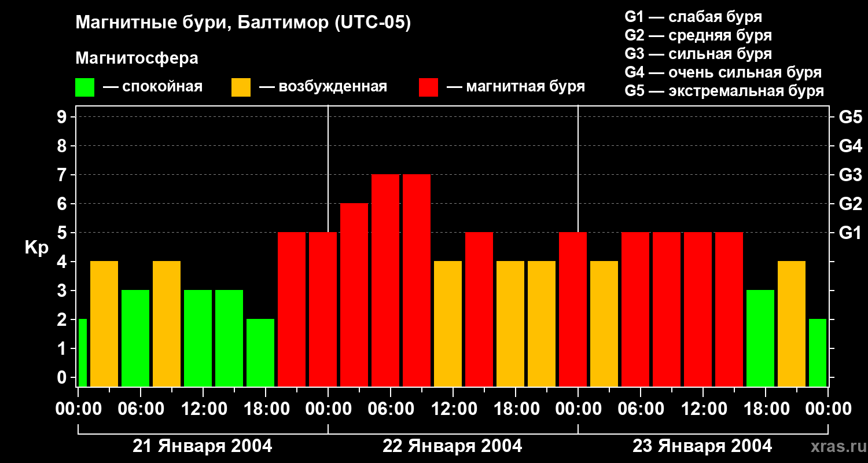Click the standalone G5 right-axis label
Viewport: 868px width, 463px height.
coord(850,117)
